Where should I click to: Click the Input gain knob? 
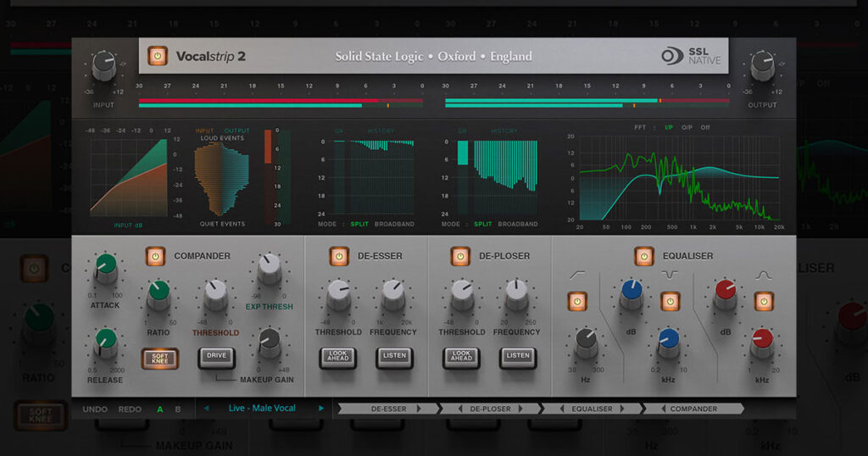(104, 66)
